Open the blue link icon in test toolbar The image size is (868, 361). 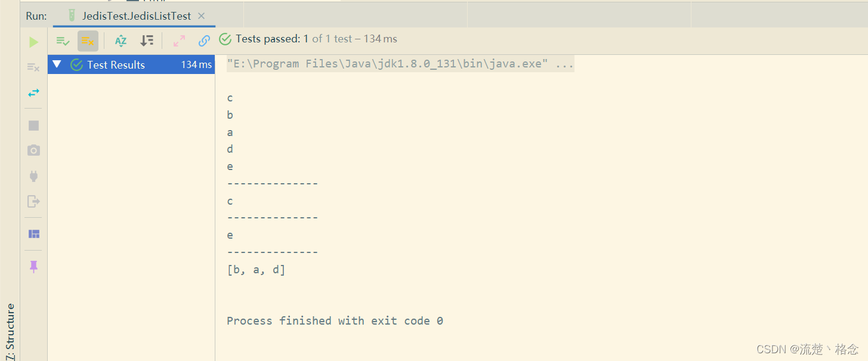(x=204, y=41)
